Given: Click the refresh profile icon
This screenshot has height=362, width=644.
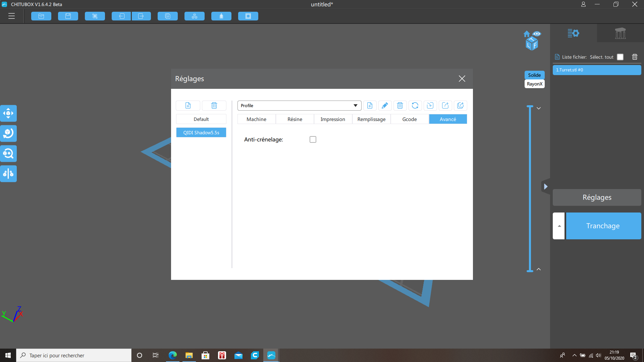Looking at the screenshot, I should [x=415, y=106].
